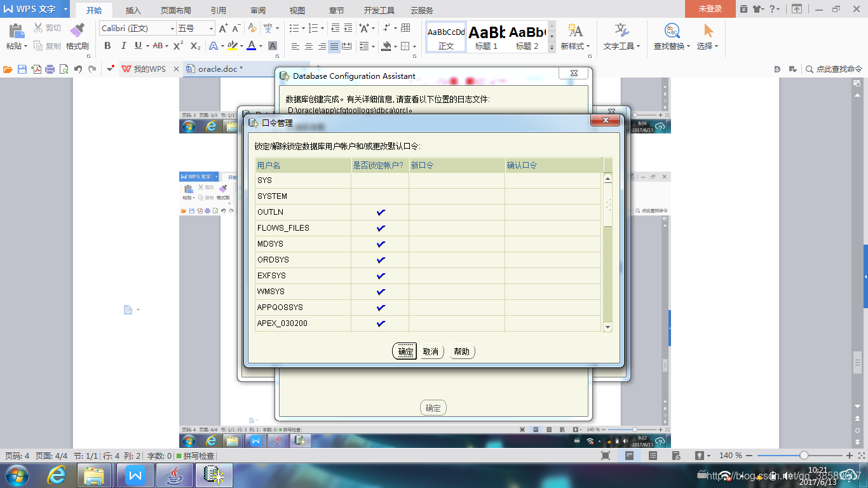The width and height of the screenshot is (868, 488).
Task: Open font color dropdown arrow
Action: coord(261,46)
